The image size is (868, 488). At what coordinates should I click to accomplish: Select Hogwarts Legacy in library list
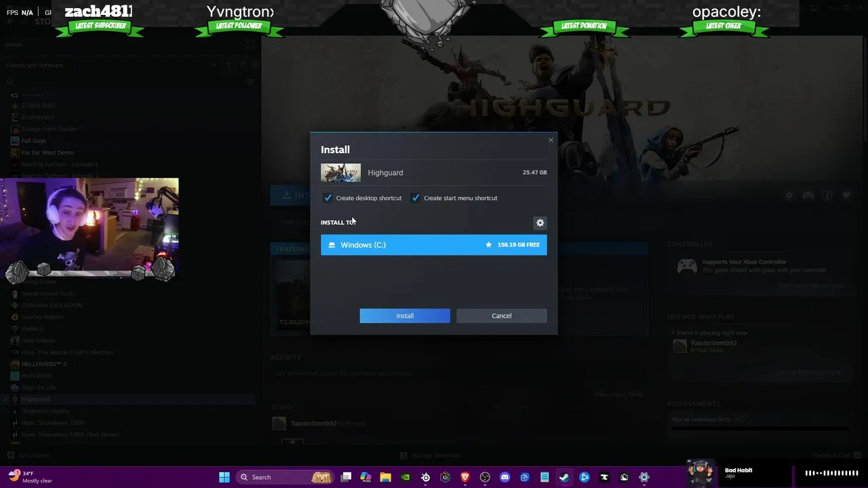[x=45, y=411]
